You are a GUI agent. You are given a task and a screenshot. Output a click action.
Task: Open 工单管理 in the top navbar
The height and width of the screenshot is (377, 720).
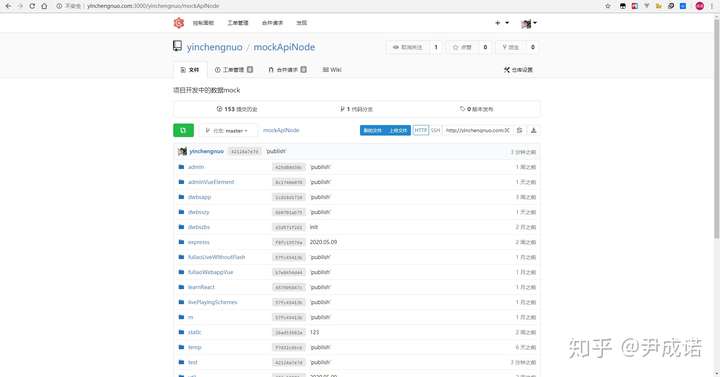pos(238,23)
